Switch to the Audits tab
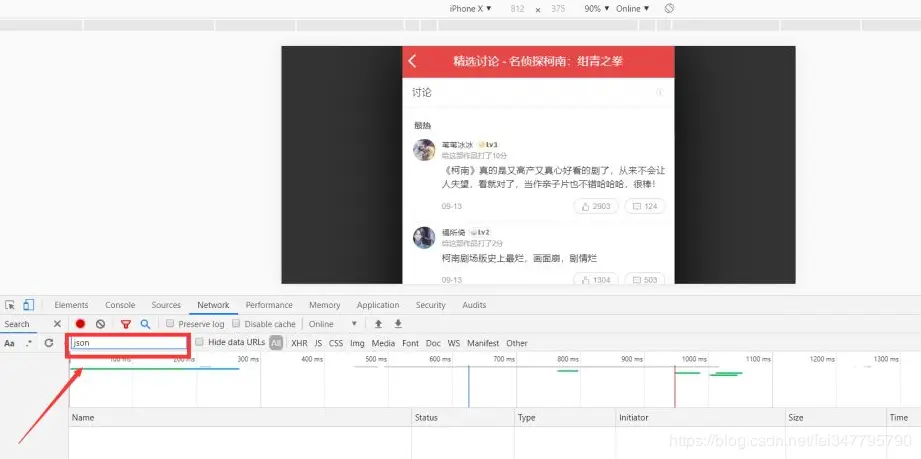The image size is (921, 459). coord(474,305)
